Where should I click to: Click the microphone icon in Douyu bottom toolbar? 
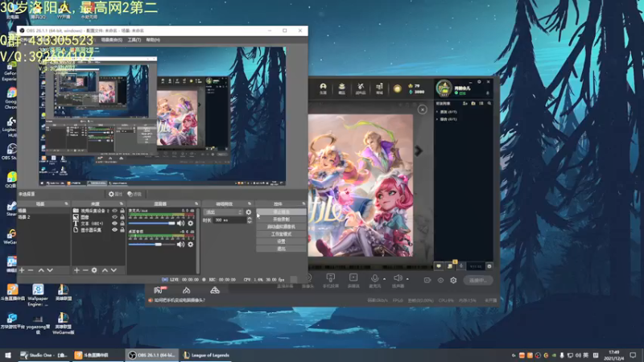click(374, 278)
